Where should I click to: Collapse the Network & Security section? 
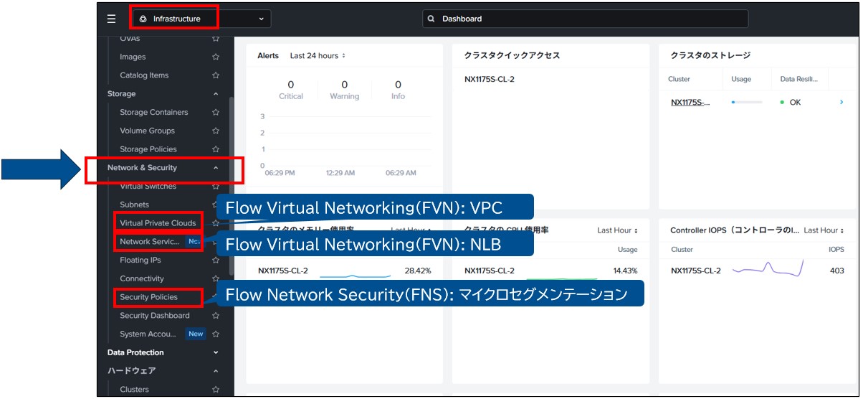(216, 168)
